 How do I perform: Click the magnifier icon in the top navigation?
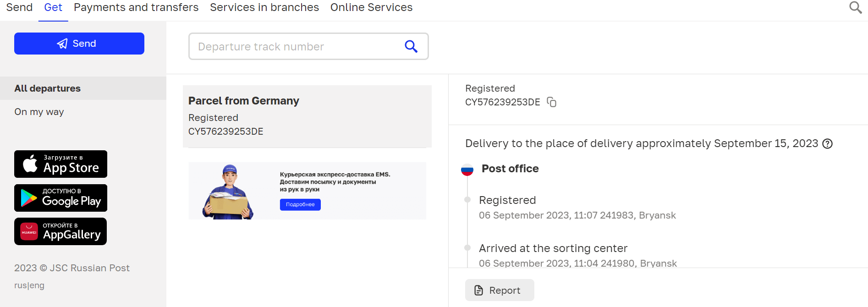855,7
